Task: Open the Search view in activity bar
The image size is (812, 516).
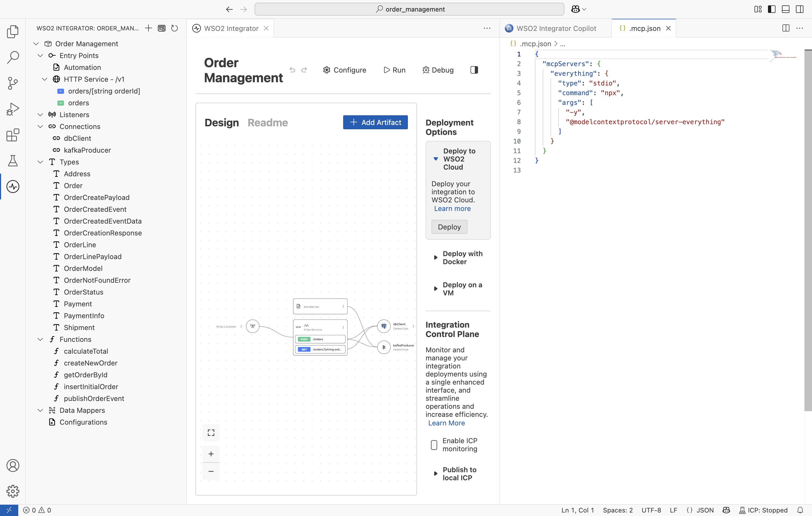Action: click(x=13, y=57)
